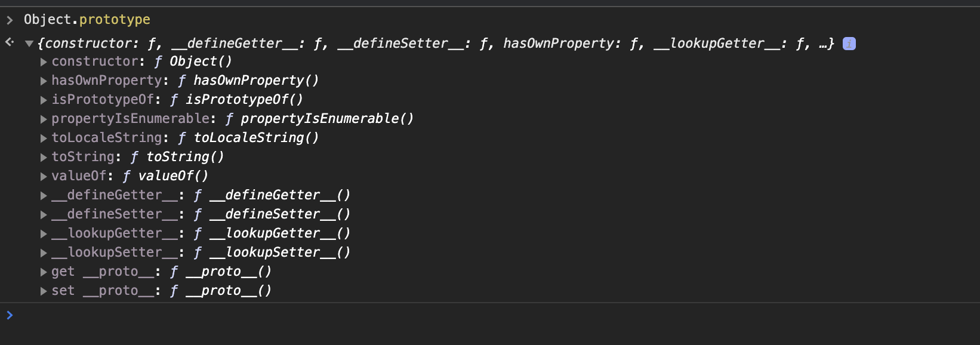Click the purple info badge icon
980x345 pixels.
point(849,44)
